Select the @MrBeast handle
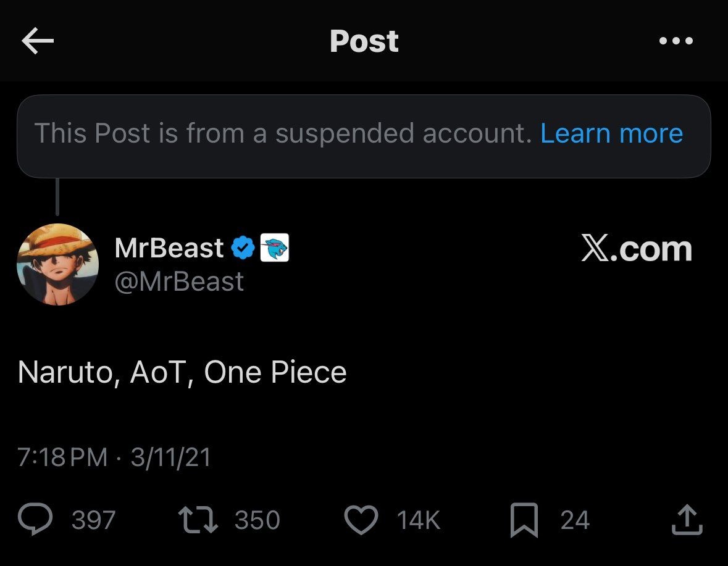Viewport: 728px width, 566px height. coord(179,281)
